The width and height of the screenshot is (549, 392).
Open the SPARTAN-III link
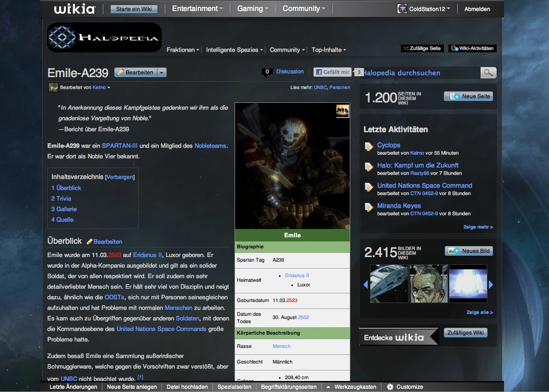coord(119,146)
